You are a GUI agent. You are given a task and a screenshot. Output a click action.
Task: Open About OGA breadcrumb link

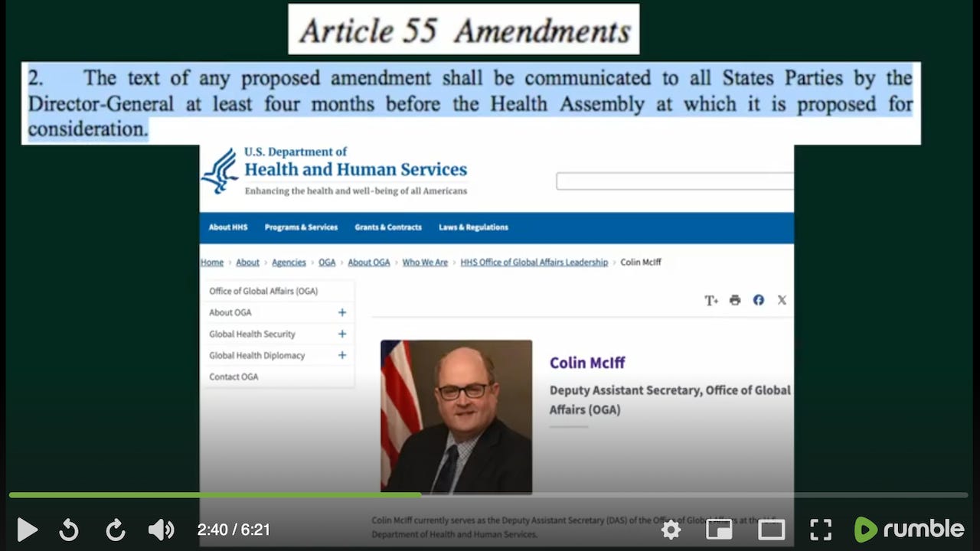pyautogui.click(x=369, y=262)
